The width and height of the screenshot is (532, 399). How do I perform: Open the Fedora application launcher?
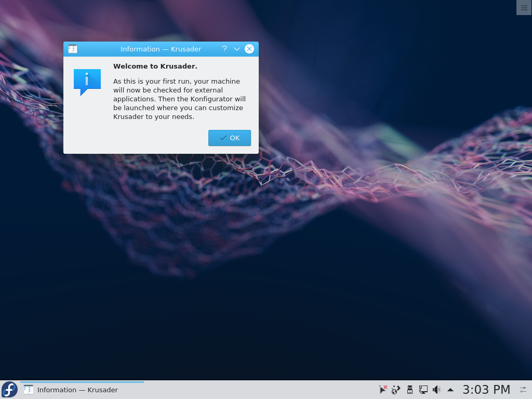pyautogui.click(x=9, y=390)
